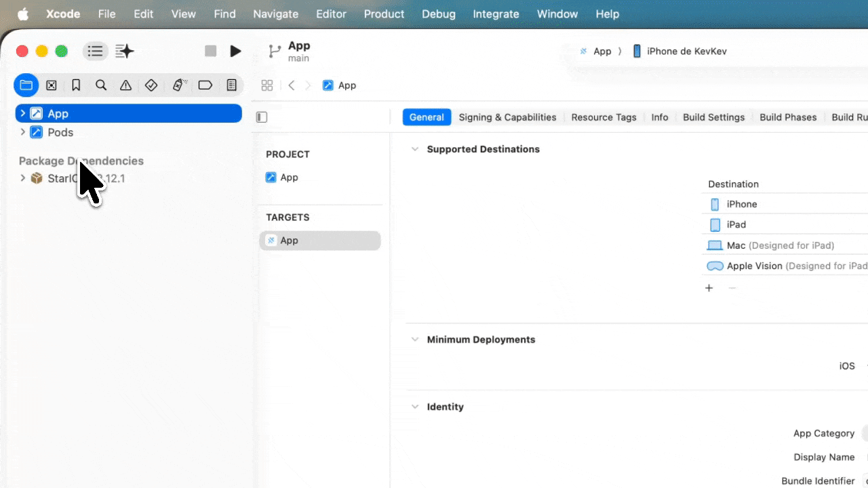Open the Find navigator magnifier icon

(101, 85)
